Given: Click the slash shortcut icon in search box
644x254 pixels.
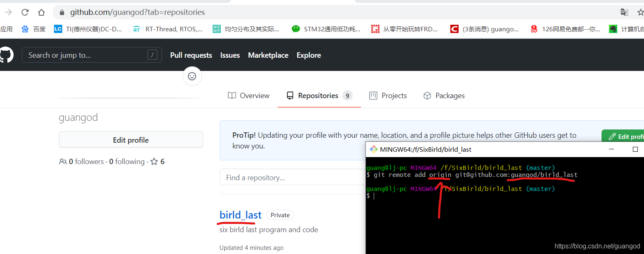Looking at the screenshot, I should point(152,55).
